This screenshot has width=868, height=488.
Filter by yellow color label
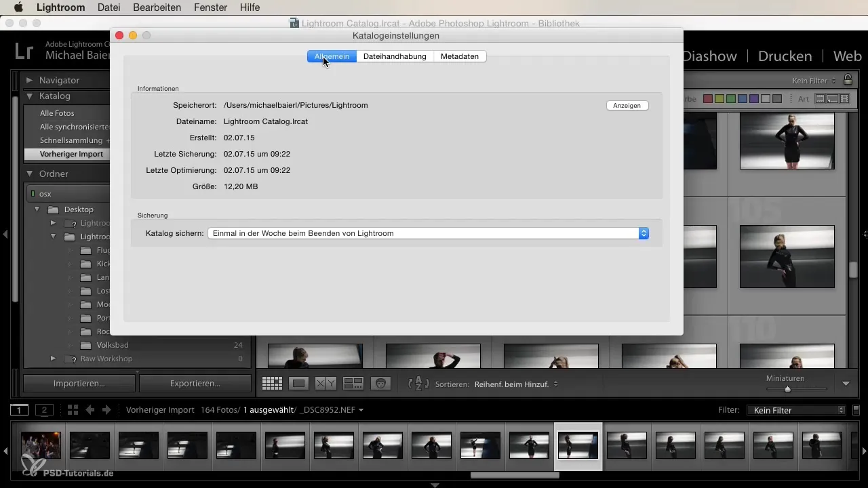(719, 99)
